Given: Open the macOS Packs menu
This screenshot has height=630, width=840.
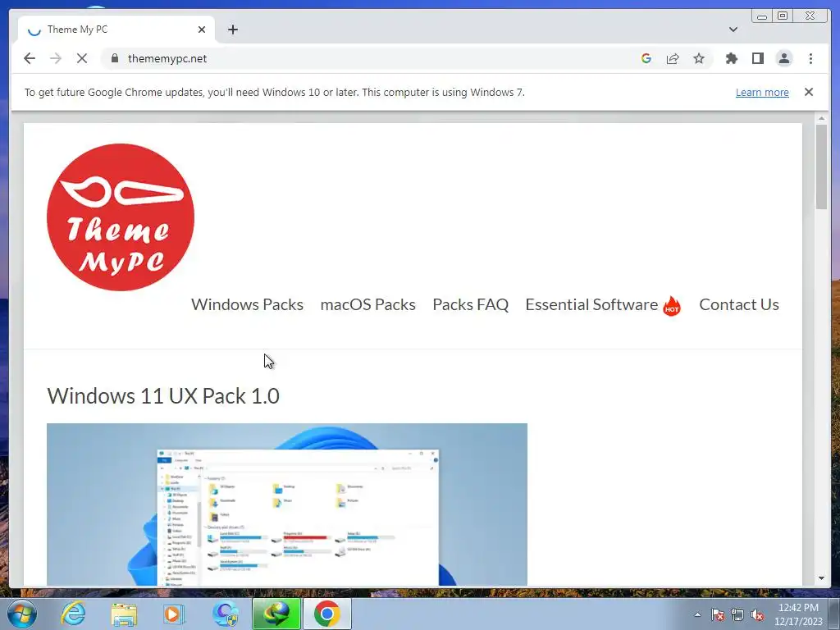Looking at the screenshot, I should [x=367, y=304].
